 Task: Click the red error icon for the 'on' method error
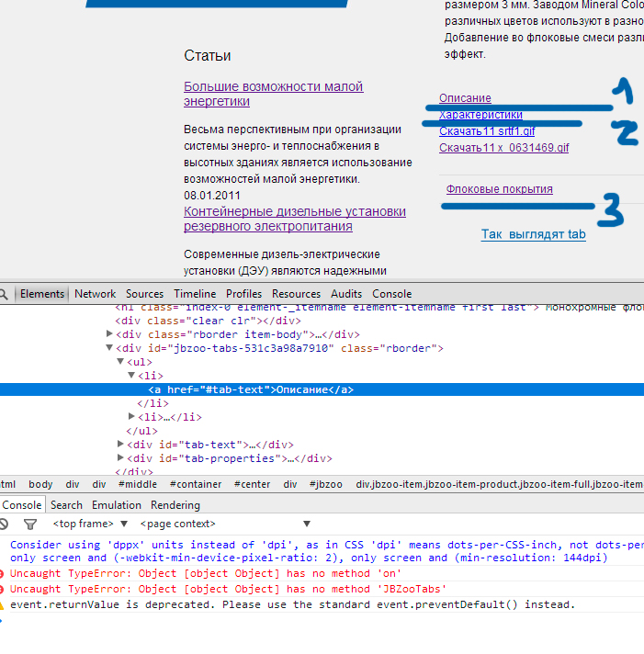coord(4,574)
